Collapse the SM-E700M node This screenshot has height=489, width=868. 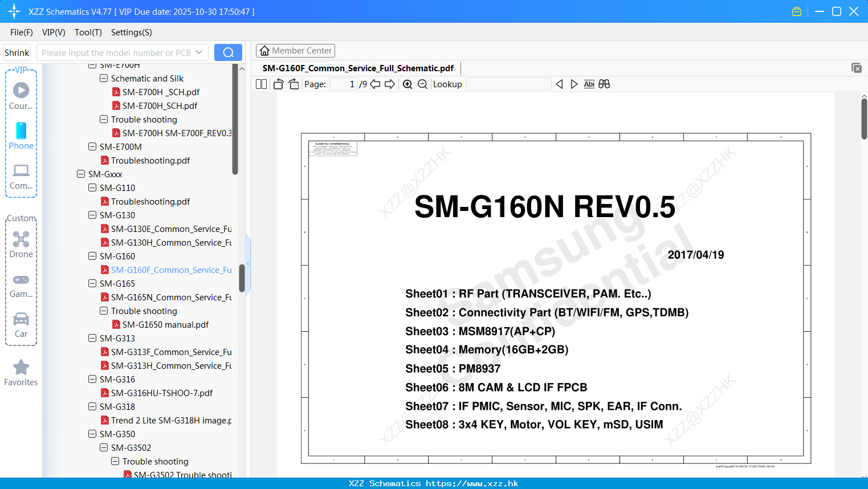click(x=92, y=146)
